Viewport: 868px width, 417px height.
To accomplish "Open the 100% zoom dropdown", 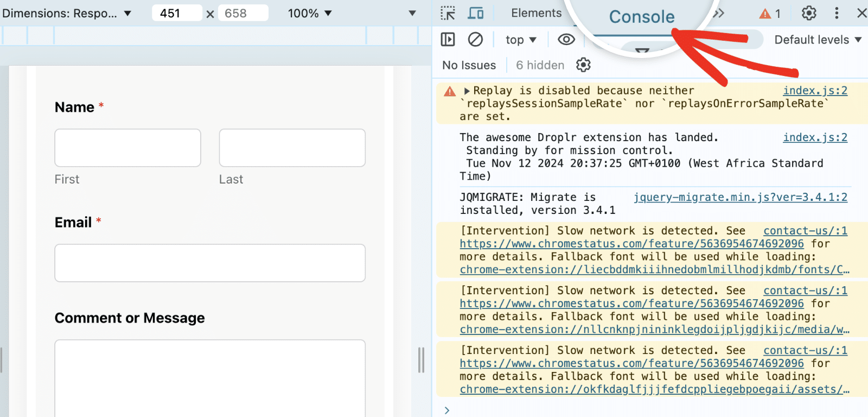I will 310,13.
